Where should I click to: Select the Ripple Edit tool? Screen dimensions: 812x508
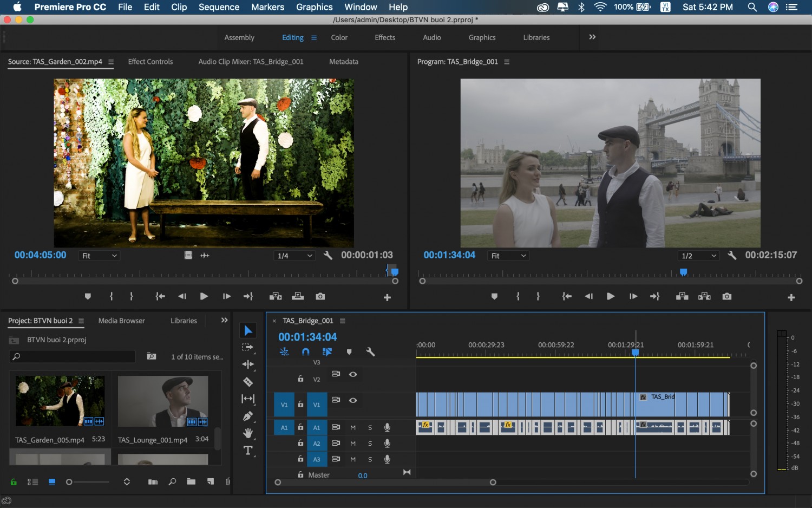tap(248, 364)
